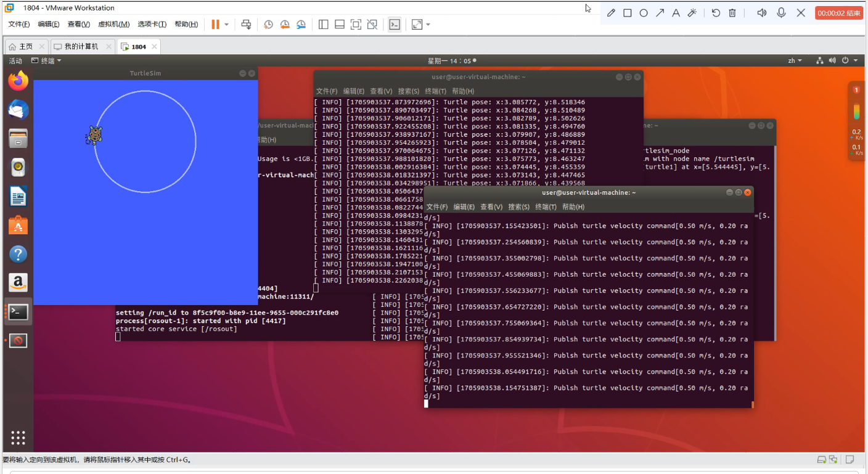Image resolution: width=868 pixels, height=474 pixels.
Task: Click the trash icon to delete annotations
Action: (x=732, y=13)
